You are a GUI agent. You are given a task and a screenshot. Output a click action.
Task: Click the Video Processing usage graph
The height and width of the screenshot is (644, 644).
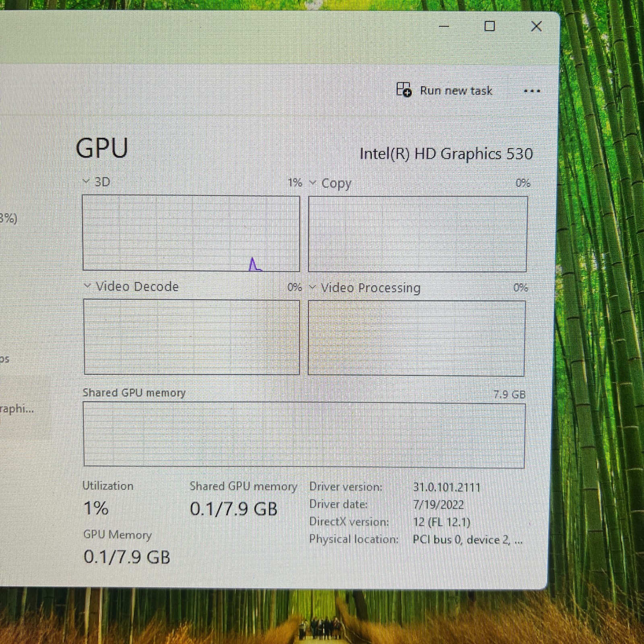[417, 338]
